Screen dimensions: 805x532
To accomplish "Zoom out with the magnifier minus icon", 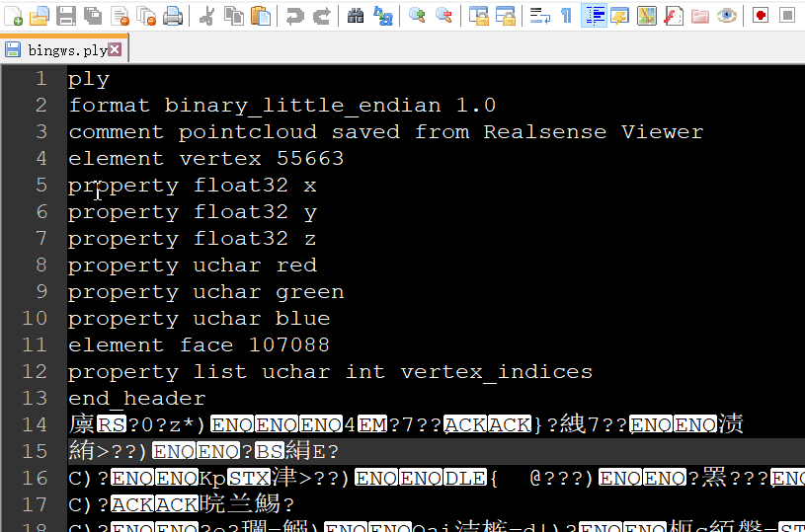I will click(x=443, y=16).
